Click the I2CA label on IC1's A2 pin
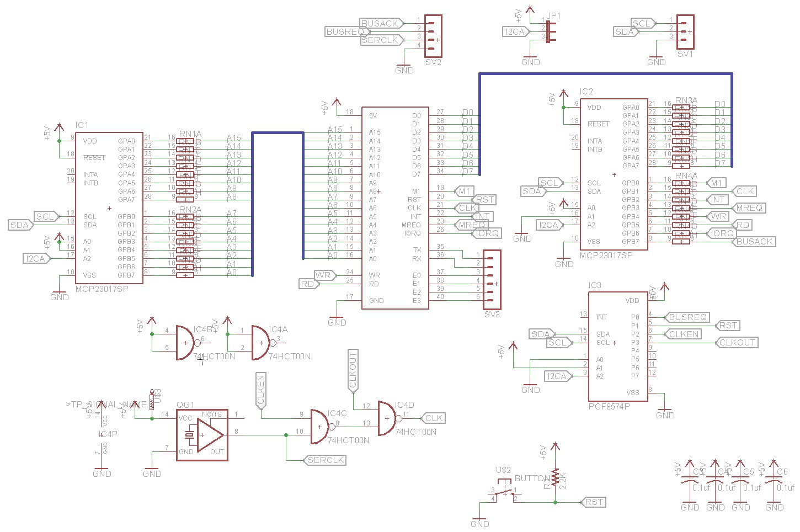The width and height of the screenshot is (800, 532). pyautogui.click(x=38, y=258)
